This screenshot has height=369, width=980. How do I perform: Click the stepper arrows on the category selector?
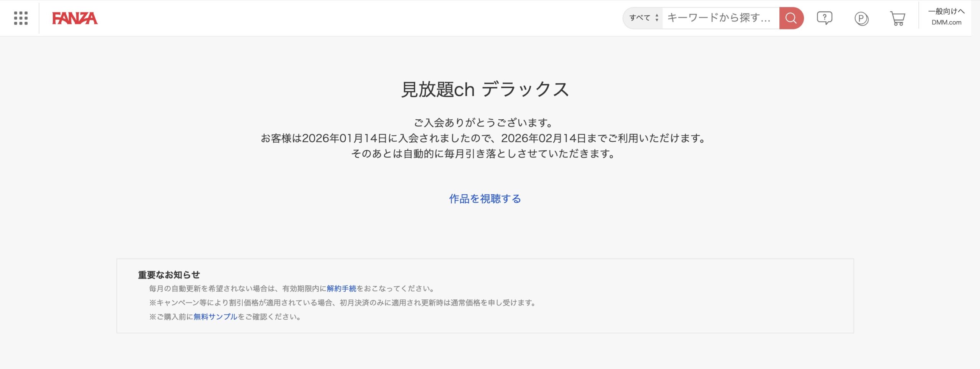[x=657, y=17]
